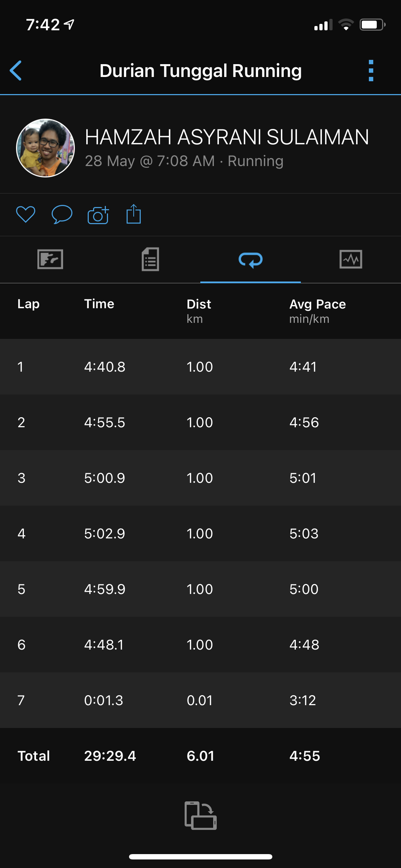Viewport: 401px width, 868px height.
Task: Tap the Avg Pace column header
Action: 318,304
